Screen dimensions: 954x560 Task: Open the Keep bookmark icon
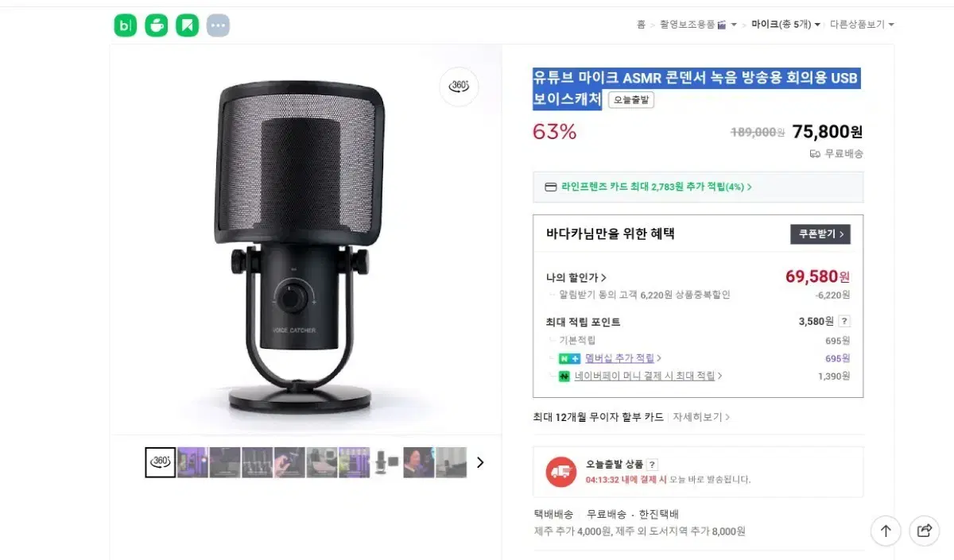point(187,25)
